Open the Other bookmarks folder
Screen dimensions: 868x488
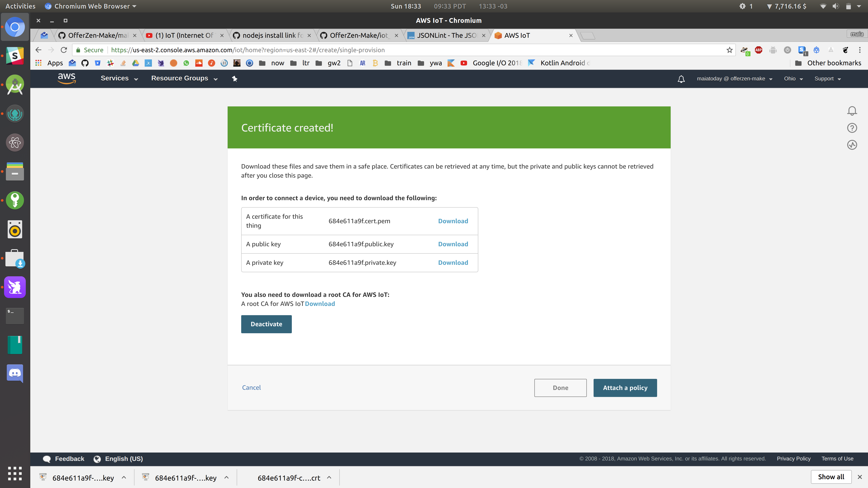tap(828, 63)
